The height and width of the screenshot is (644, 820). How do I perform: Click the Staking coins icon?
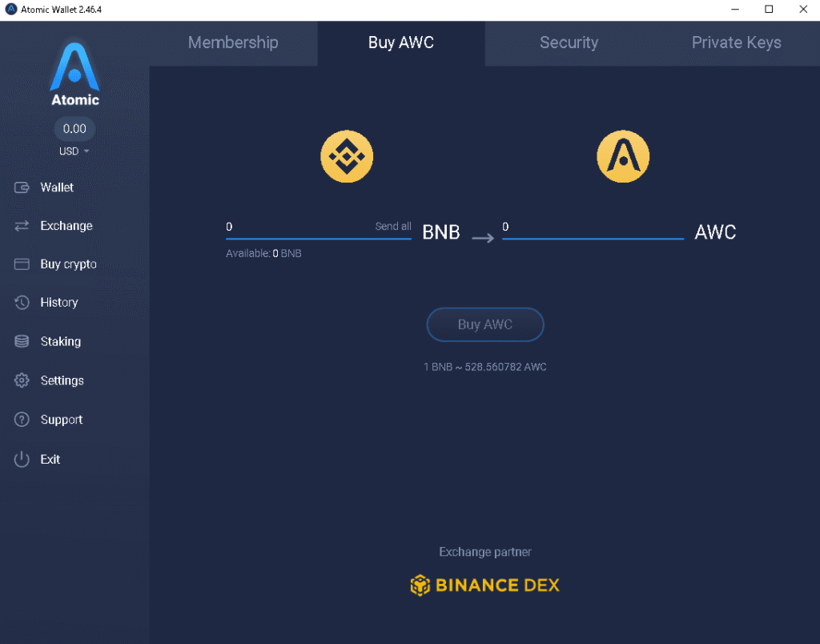pyautogui.click(x=22, y=341)
